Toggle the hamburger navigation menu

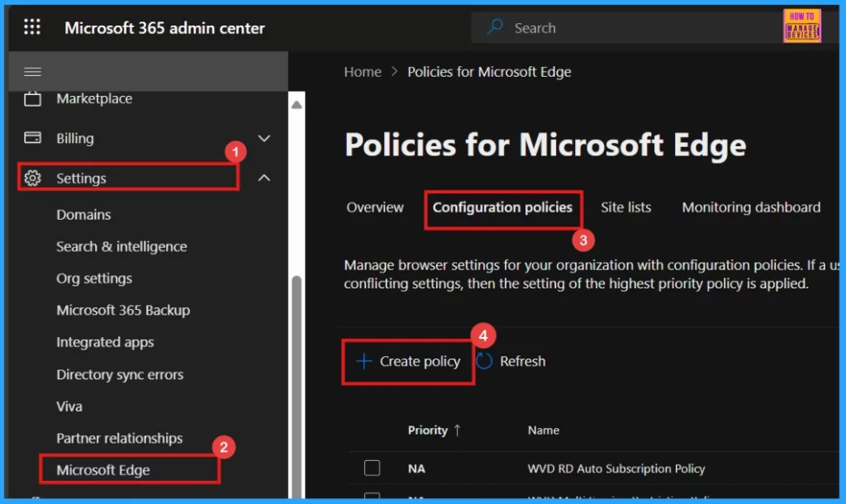coord(32,72)
